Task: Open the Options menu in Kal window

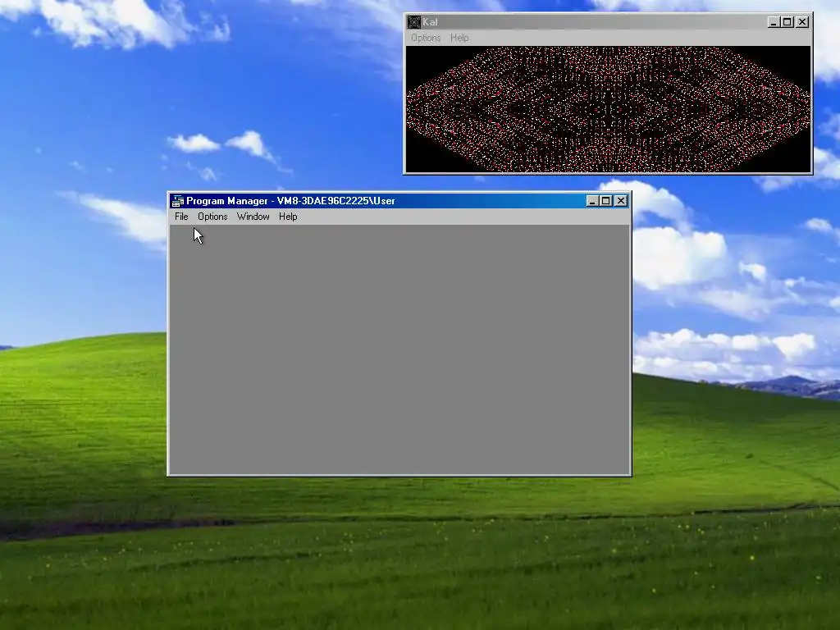Action: [x=426, y=38]
